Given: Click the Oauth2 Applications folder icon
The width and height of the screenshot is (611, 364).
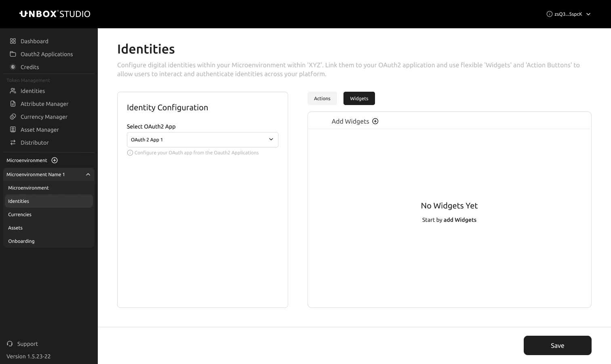Looking at the screenshot, I should point(13,54).
